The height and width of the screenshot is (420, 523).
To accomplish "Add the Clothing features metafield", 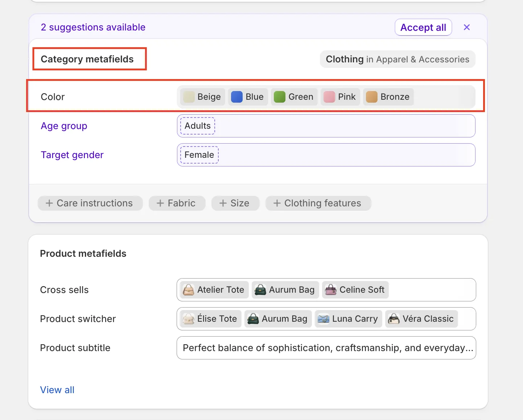I will click(x=318, y=203).
